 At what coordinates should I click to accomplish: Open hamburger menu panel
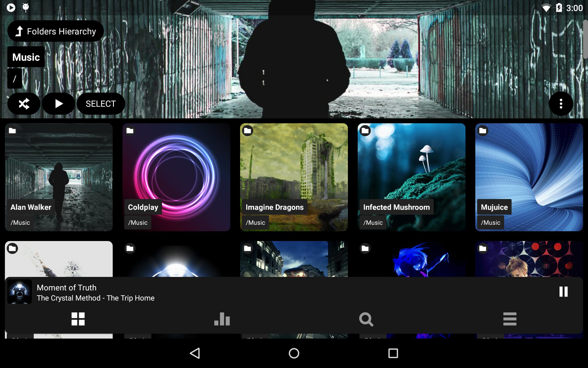coord(510,319)
